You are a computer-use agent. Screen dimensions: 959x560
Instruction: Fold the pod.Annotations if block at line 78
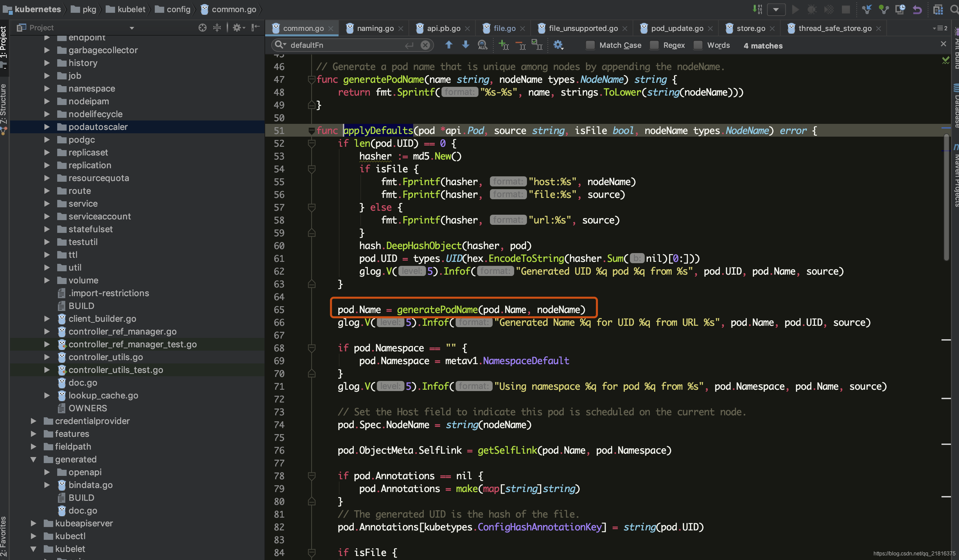pyautogui.click(x=311, y=476)
